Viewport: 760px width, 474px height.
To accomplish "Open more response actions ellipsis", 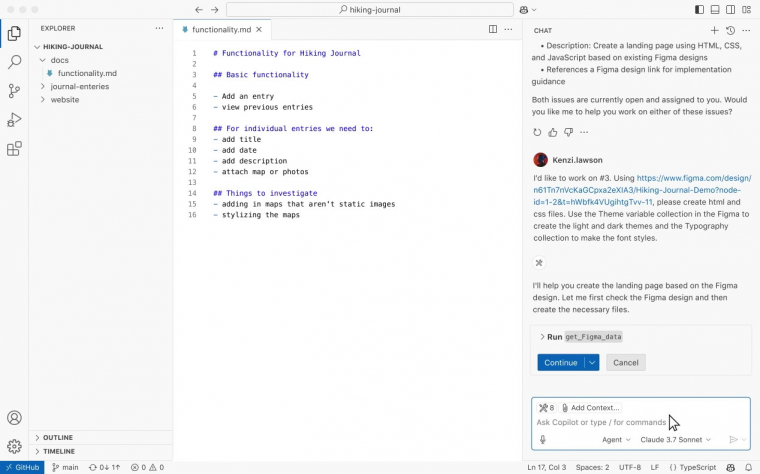I will coord(584,132).
